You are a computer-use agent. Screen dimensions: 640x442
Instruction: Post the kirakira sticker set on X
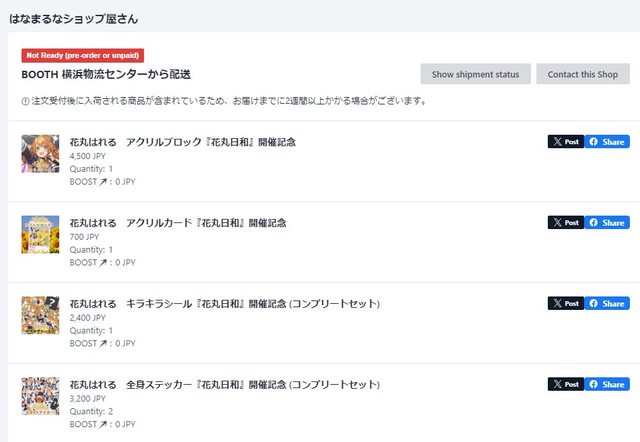click(565, 303)
